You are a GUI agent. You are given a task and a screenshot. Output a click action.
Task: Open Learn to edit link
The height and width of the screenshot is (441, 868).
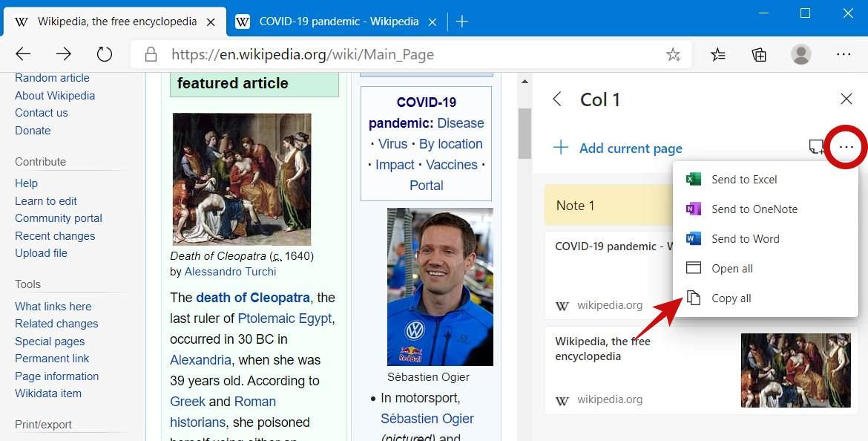[46, 200]
